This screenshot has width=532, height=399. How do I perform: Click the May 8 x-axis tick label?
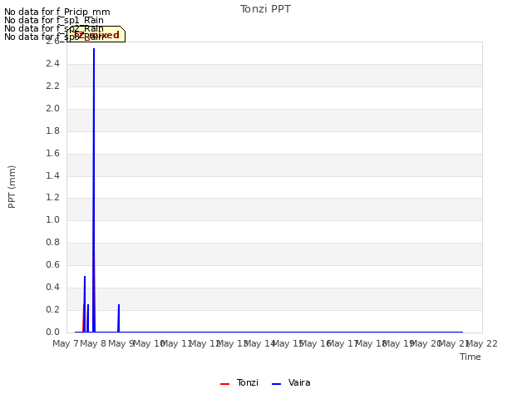point(93,343)
